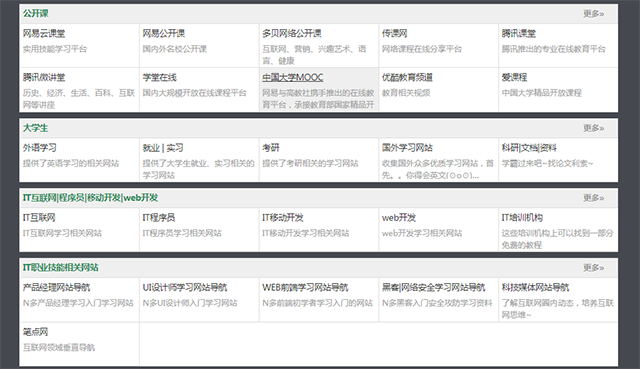640x369 pixels.
Task: Click description 腾讯推出的专业在线教育平台
Action: [553, 49]
